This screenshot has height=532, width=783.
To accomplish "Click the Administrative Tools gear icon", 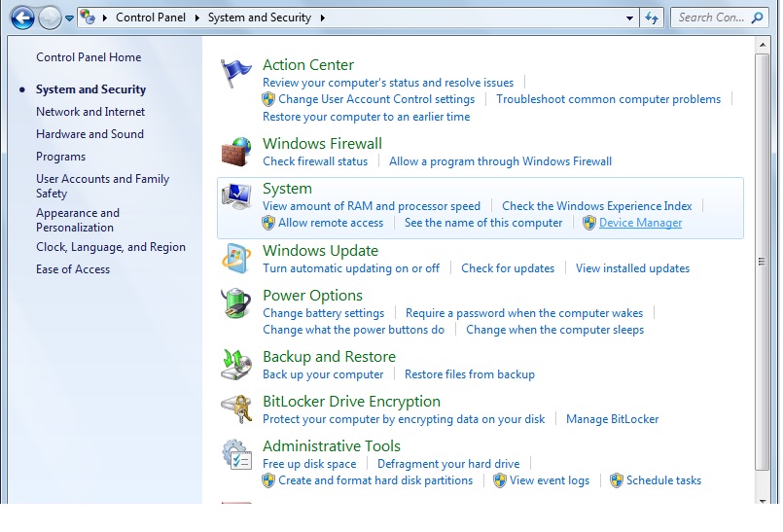I will pyautogui.click(x=236, y=454).
